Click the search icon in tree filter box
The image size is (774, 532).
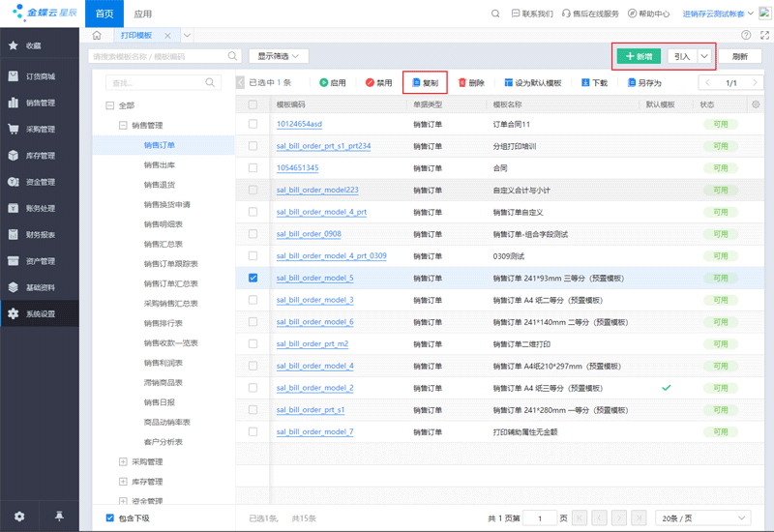tap(210, 82)
